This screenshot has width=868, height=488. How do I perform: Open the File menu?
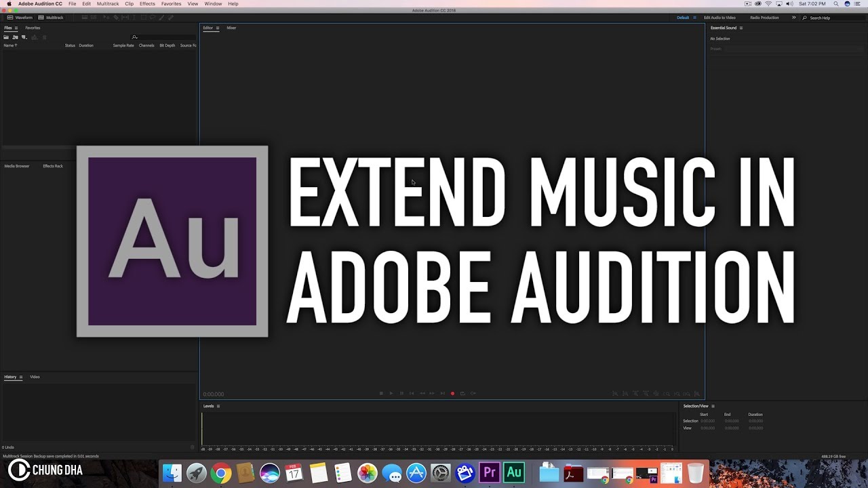(72, 4)
